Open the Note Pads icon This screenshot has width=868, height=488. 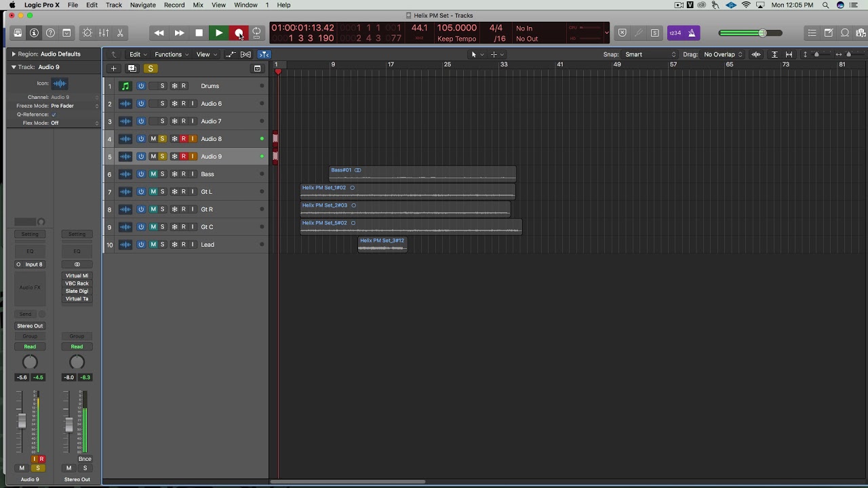click(x=829, y=33)
